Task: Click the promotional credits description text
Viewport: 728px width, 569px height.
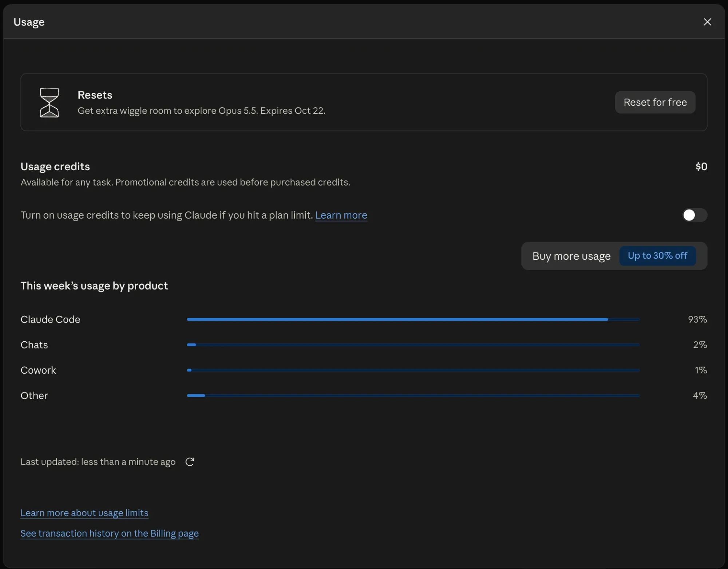Action: 185,182
